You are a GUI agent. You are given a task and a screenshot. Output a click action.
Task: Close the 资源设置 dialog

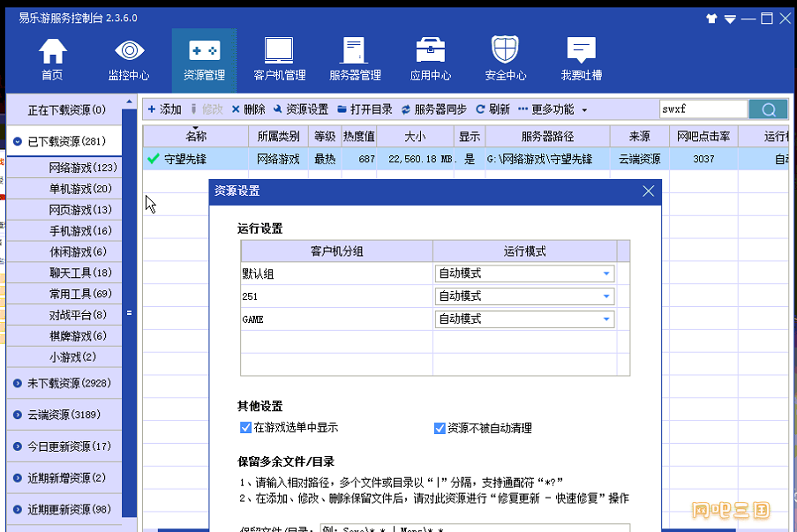pyautogui.click(x=648, y=191)
